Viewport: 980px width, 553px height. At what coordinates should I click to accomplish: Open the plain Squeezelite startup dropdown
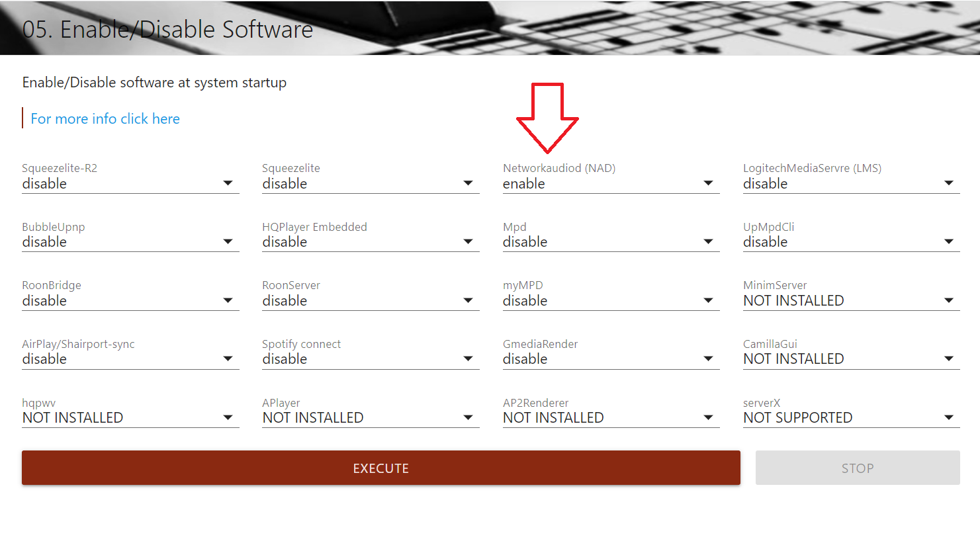(371, 184)
